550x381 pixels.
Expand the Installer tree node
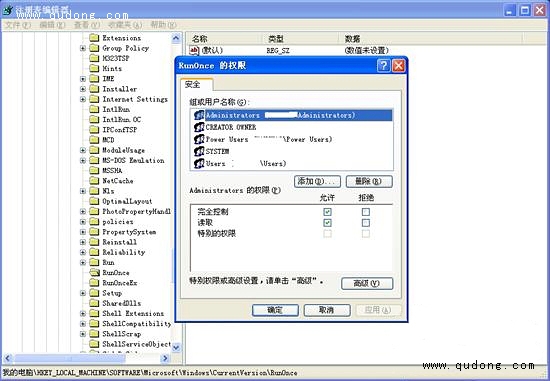coord(83,89)
